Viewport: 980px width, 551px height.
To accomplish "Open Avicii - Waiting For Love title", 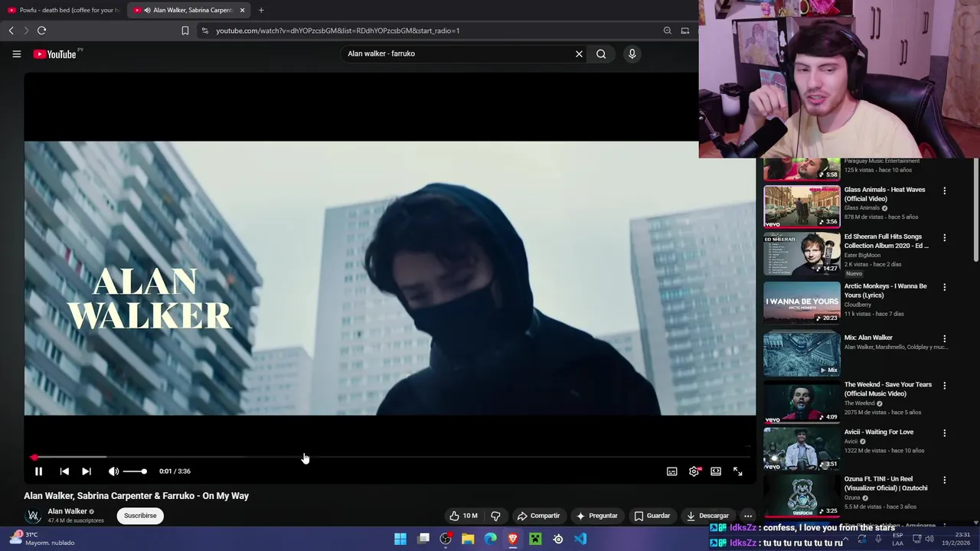I will [879, 432].
